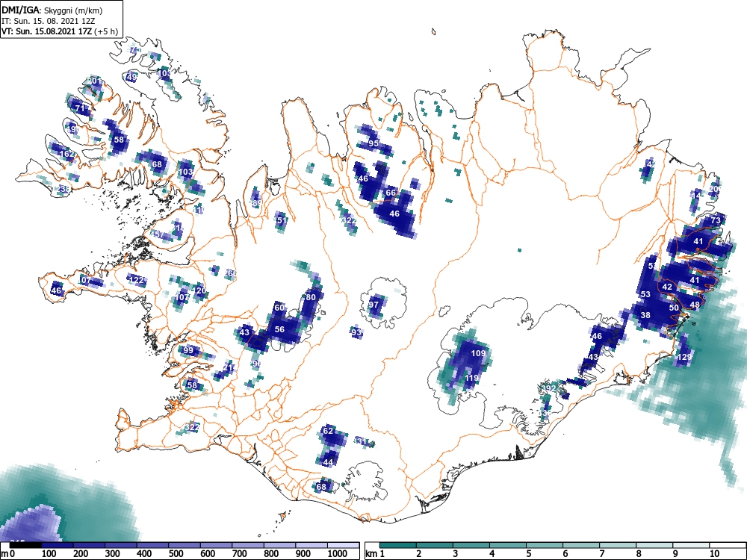Select the teal legend segment between km 5 and 6

(544, 545)
